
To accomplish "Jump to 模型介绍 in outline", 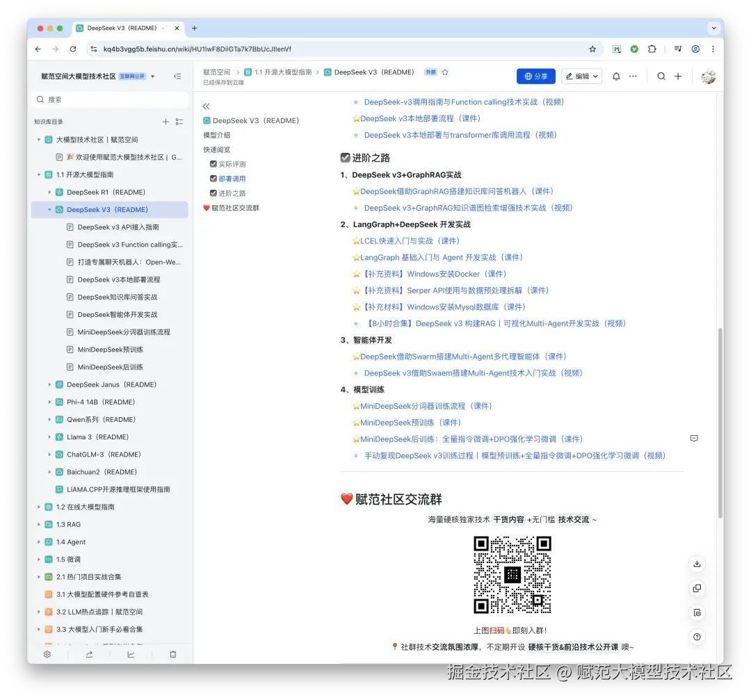I will point(217,135).
